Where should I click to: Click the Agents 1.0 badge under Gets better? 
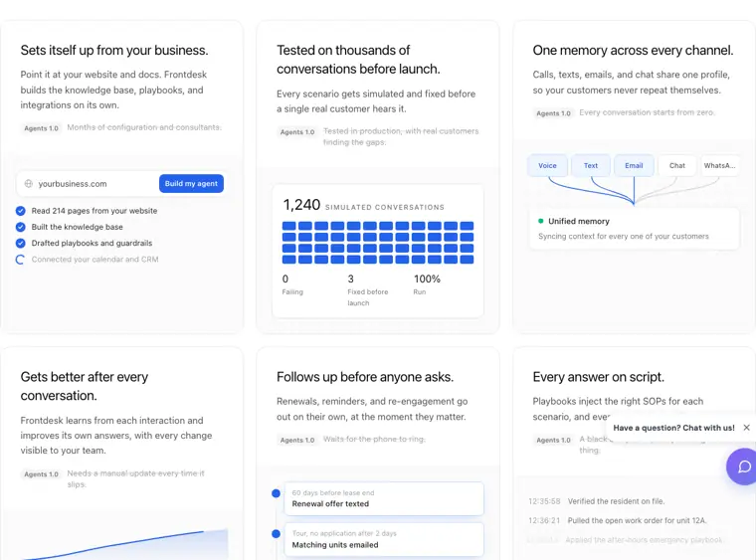tap(41, 474)
